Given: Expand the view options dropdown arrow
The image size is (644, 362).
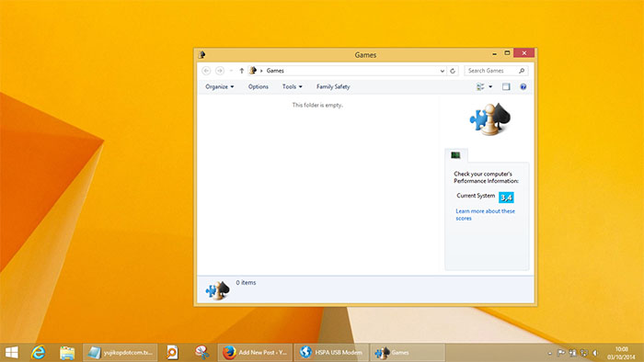Looking at the screenshot, I should (490, 86).
